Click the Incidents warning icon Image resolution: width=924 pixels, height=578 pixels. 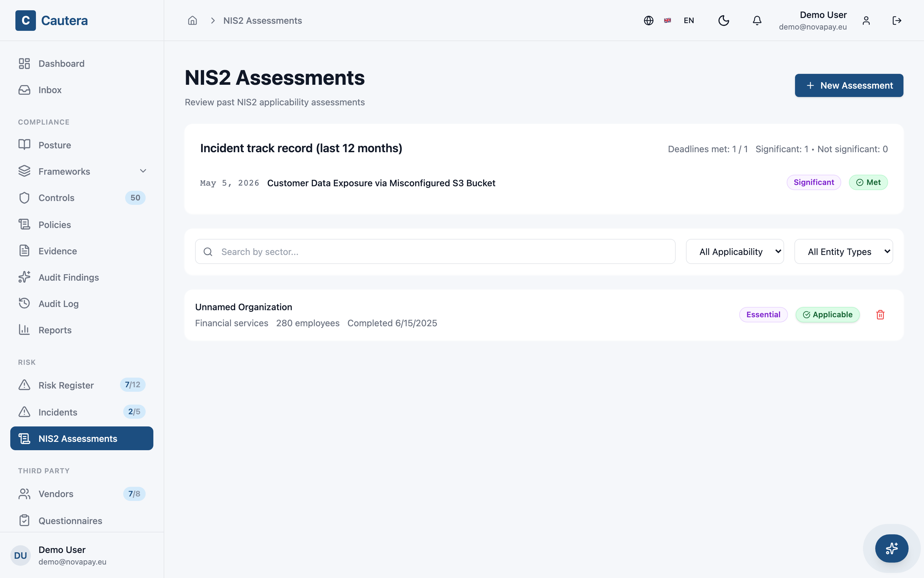24,412
